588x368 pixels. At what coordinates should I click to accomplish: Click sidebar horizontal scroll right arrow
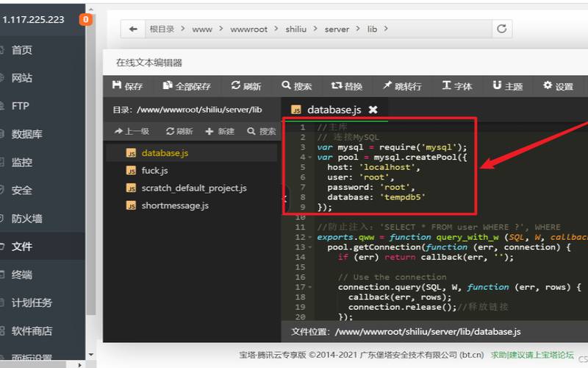point(79,364)
